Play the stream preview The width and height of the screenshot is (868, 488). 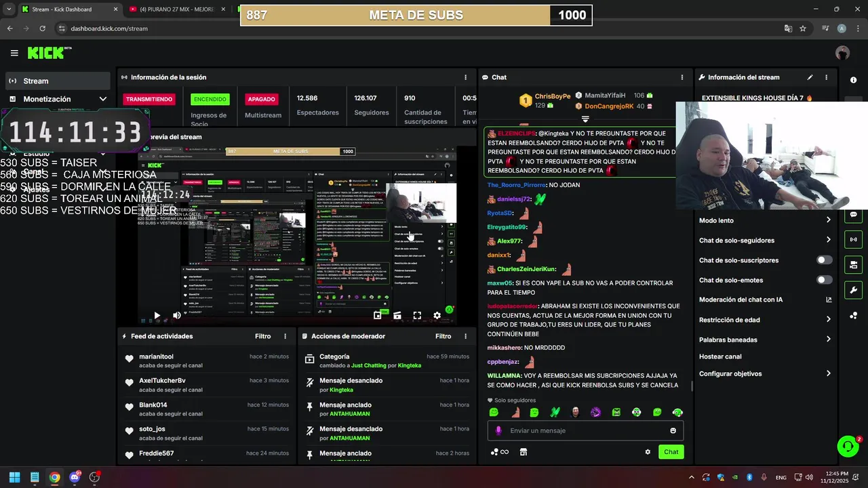click(157, 315)
